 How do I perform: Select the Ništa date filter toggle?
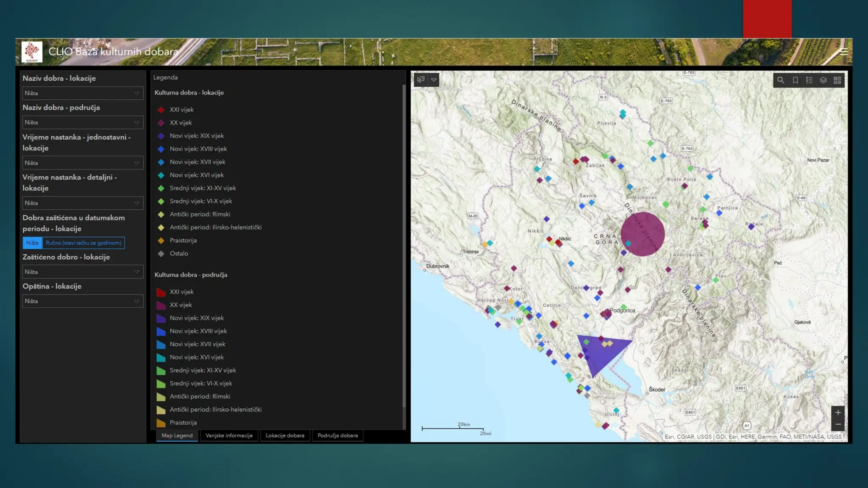pyautogui.click(x=32, y=243)
